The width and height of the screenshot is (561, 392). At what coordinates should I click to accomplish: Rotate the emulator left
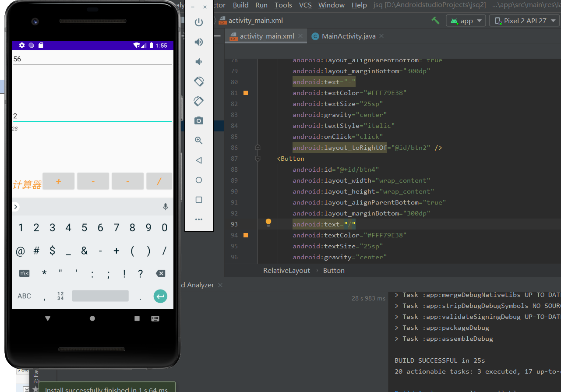point(199,81)
